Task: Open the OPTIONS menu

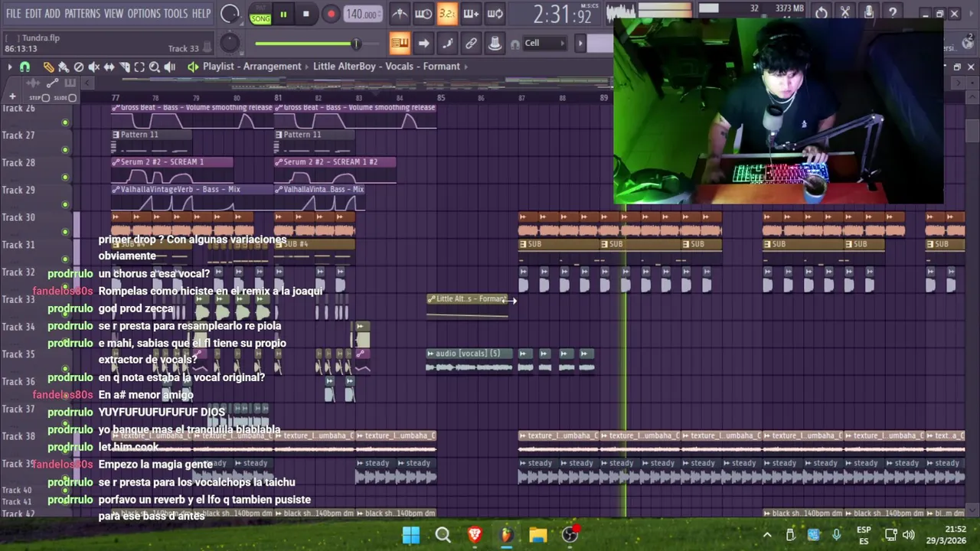Action: (144, 14)
